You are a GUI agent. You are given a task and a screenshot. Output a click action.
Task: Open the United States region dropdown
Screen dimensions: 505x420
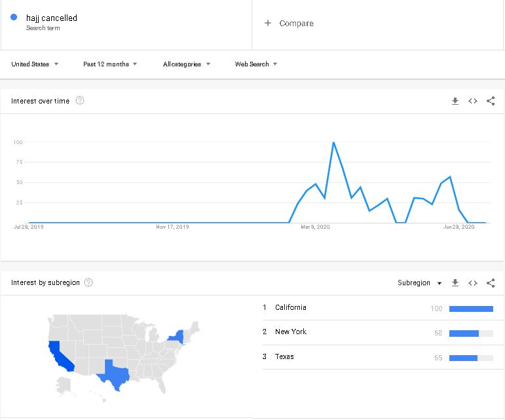tap(35, 64)
